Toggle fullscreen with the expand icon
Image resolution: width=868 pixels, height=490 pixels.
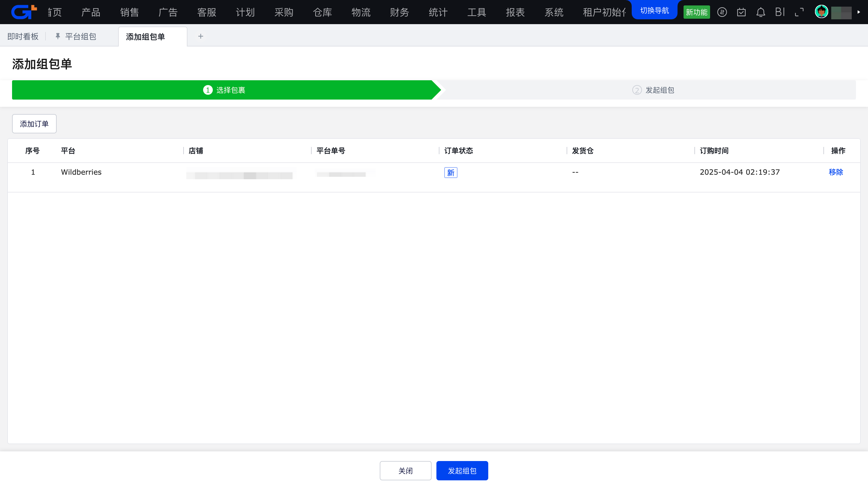coord(799,12)
